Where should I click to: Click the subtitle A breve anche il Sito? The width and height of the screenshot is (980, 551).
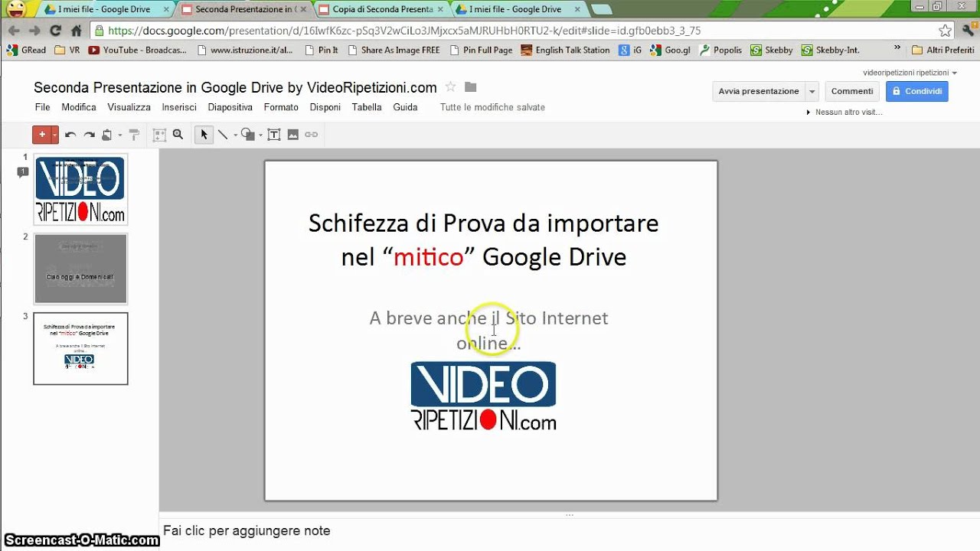point(488,330)
